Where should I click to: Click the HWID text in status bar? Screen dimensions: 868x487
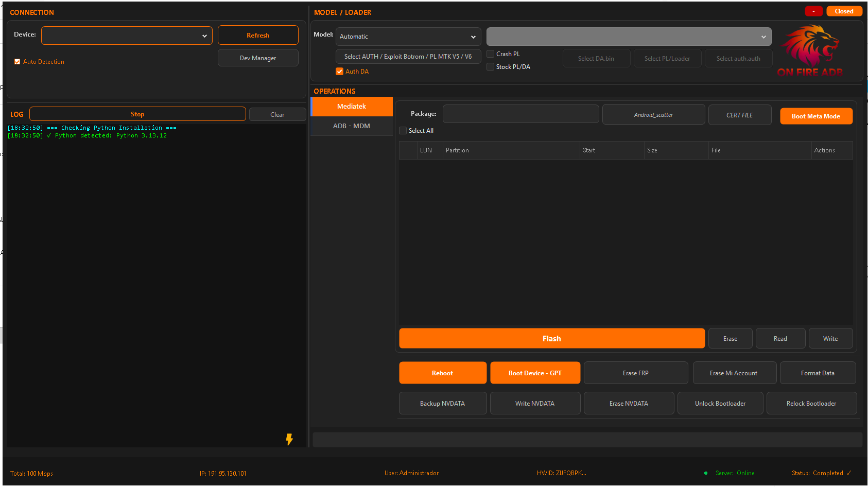coord(561,473)
